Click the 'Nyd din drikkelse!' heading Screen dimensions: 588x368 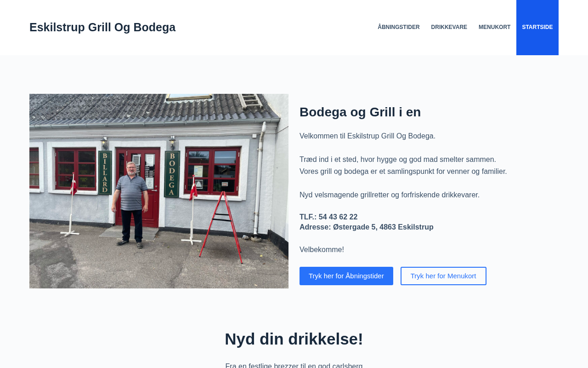pyautogui.click(x=294, y=339)
